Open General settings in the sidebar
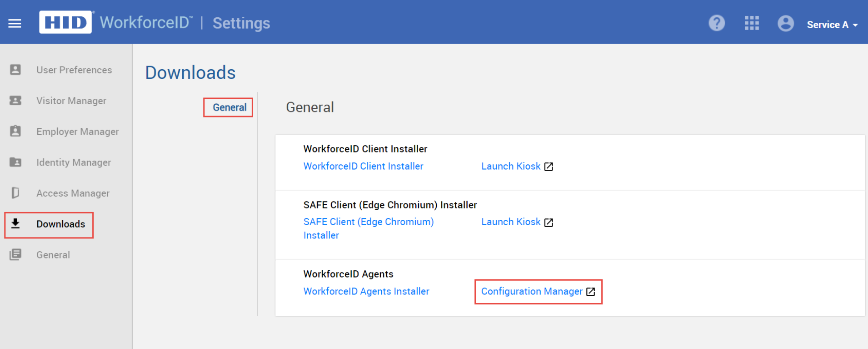 pos(53,255)
